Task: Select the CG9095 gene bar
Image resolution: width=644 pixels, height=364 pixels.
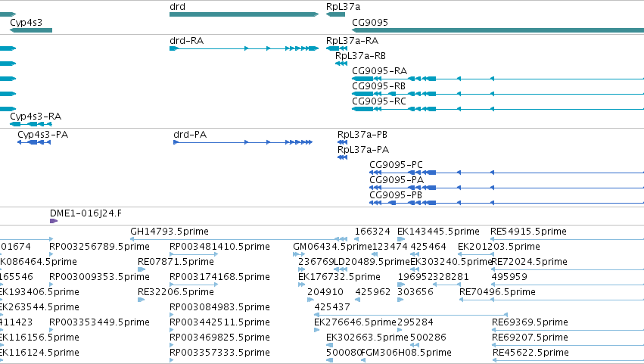Action: pos(498,30)
